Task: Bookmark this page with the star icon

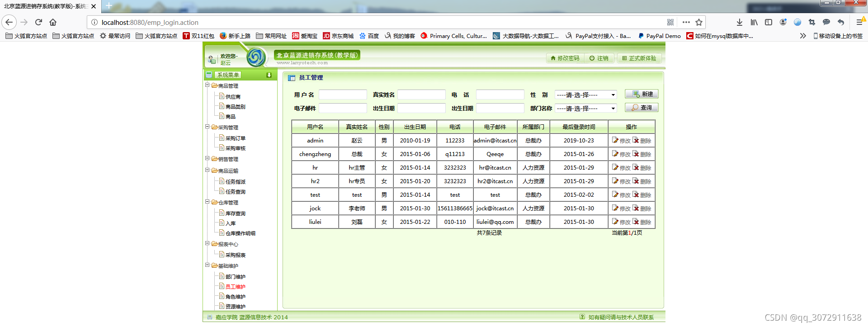Action: click(699, 22)
